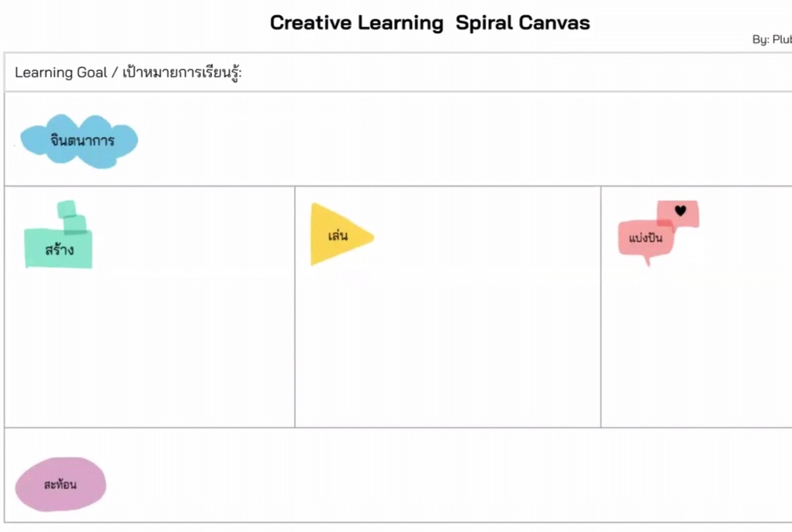
Task: Click the yellow triangle เล่น play shape
Action: coord(342,234)
